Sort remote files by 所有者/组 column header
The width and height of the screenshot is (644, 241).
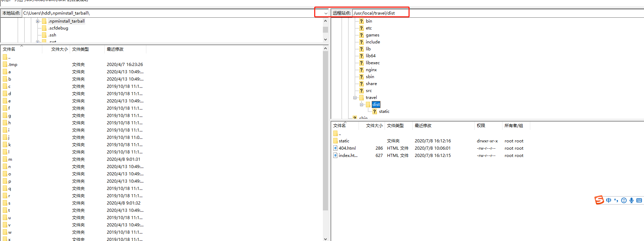[516, 126]
